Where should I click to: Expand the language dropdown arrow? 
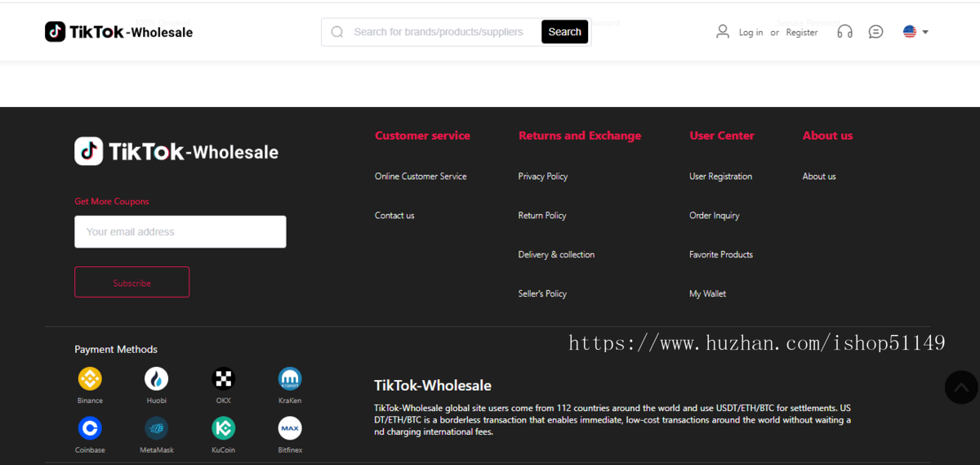click(x=925, y=33)
